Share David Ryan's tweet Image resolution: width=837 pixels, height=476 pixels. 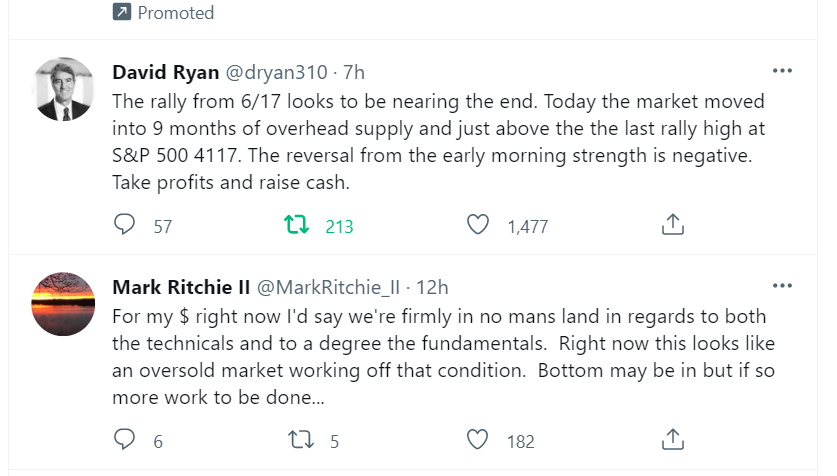pos(672,225)
